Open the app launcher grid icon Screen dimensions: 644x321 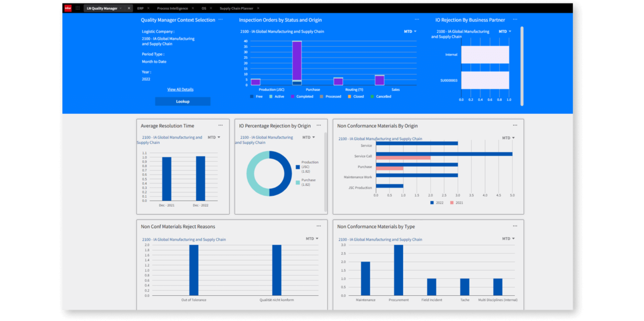tap(78, 8)
